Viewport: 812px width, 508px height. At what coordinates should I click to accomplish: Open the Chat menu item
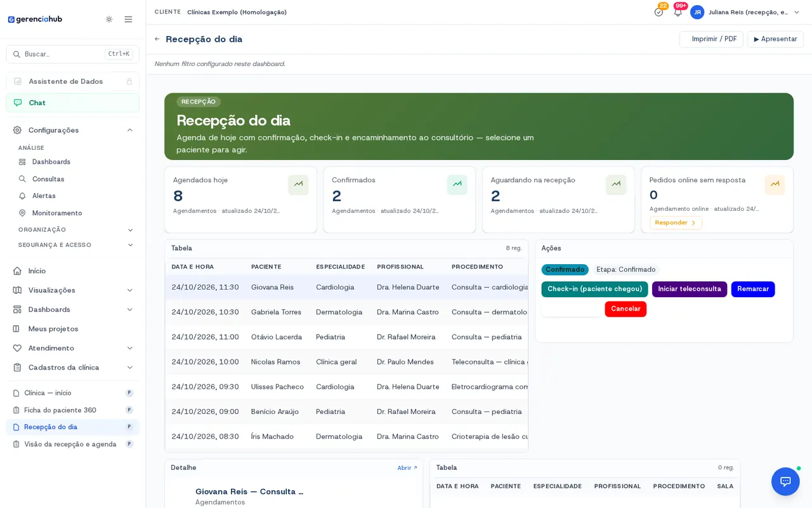pyautogui.click(x=72, y=103)
